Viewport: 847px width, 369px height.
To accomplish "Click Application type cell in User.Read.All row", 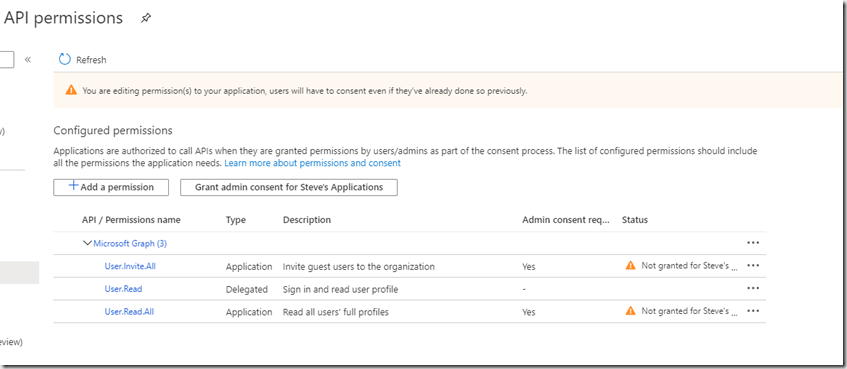I will coord(249,312).
